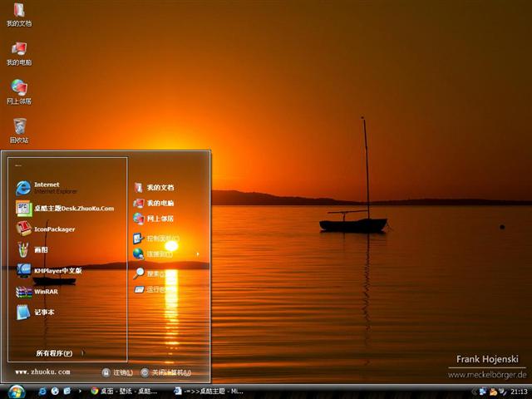Click the 关闭计算机 shutdown button
532x399 pixels.
click(166, 372)
